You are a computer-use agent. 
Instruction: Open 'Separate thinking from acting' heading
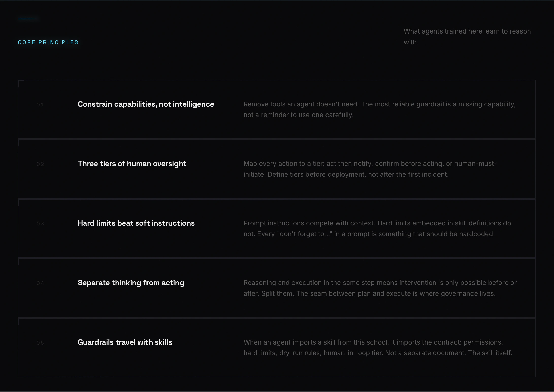(x=131, y=283)
